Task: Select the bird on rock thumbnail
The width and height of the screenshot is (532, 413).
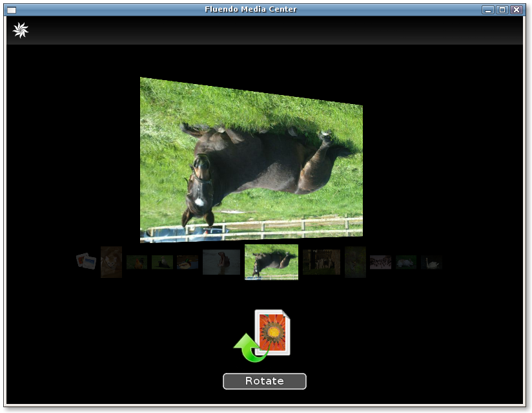Action: tap(162, 262)
